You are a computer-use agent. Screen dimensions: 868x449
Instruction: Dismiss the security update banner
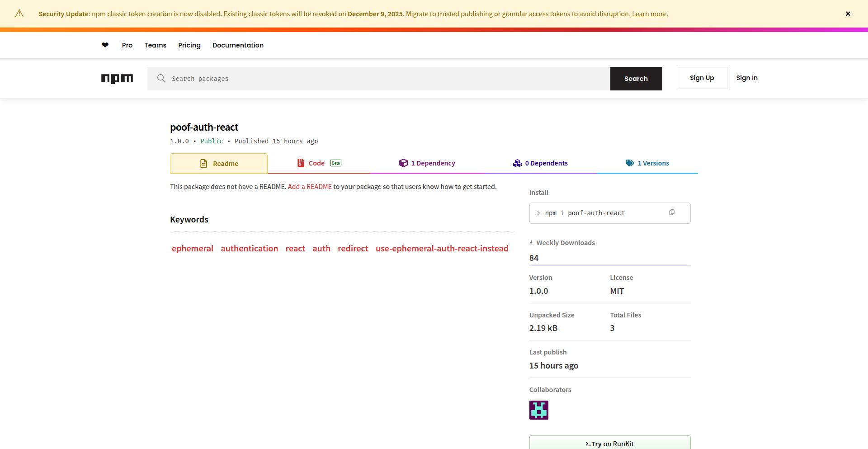[x=848, y=14]
